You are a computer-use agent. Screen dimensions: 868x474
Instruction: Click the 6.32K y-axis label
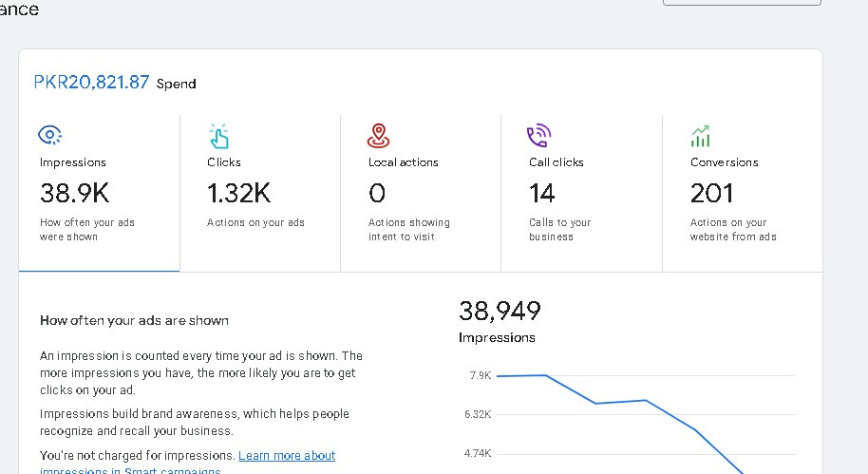[477, 414]
